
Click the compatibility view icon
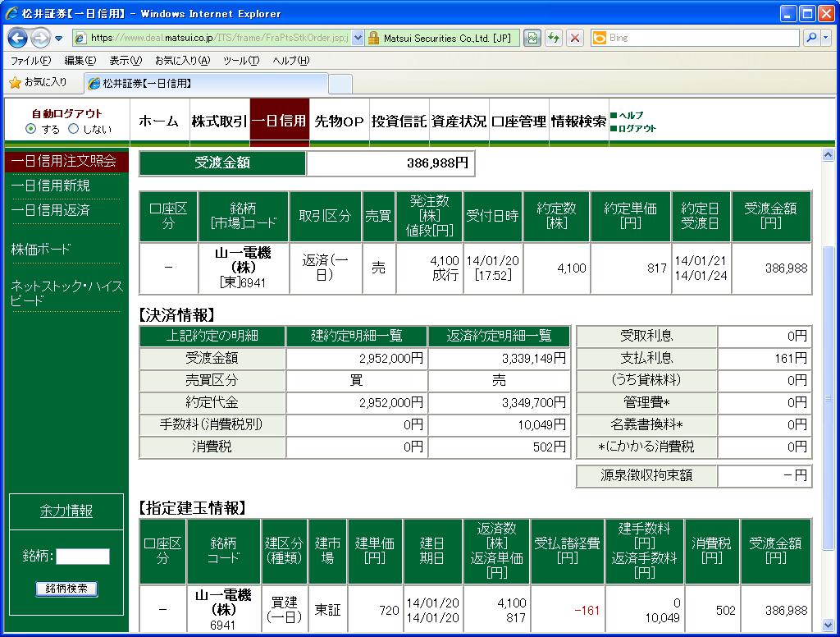click(x=532, y=38)
